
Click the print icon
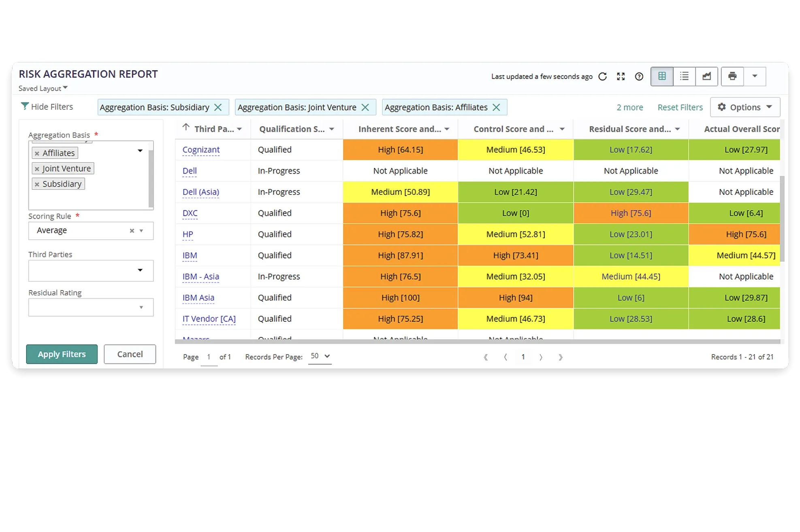(732, 76)
